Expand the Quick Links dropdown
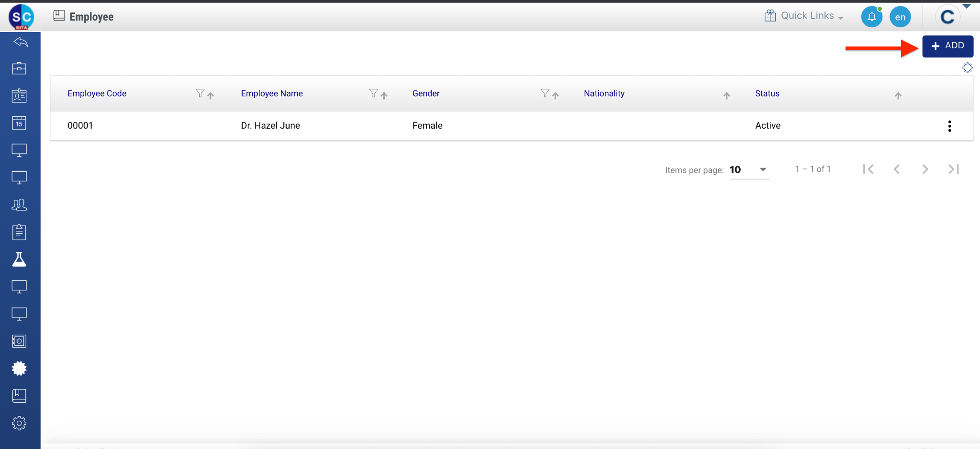This screenshot has height=449, width=980. [x=804, y=16]
